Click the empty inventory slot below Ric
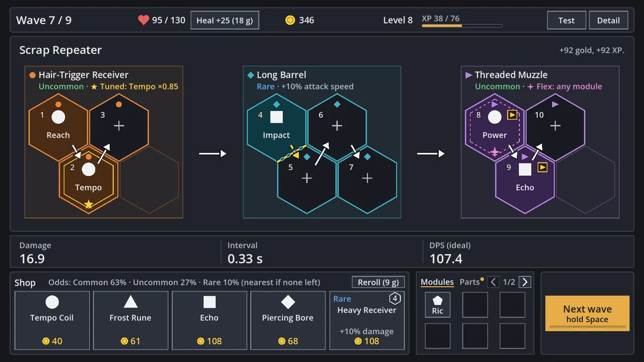Screen dimensions: 644x362 tap(438, 336)
